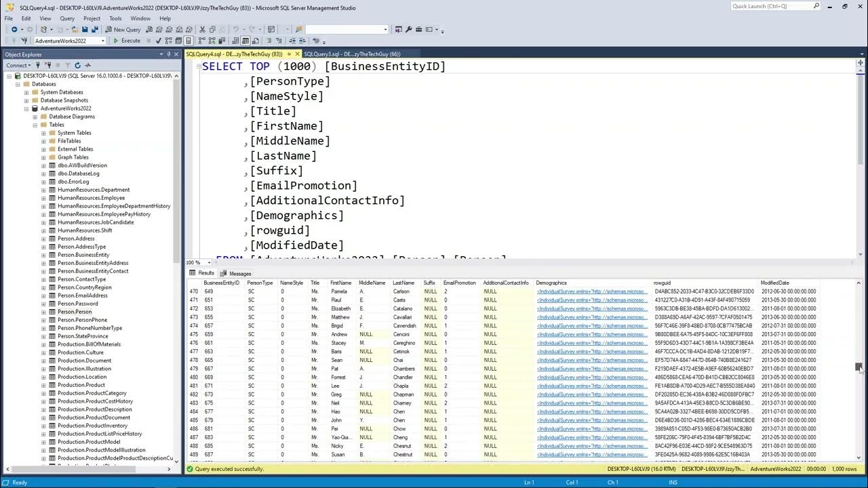Screen dimensions: 868x488
Task: Collapse the Tables folder node
Action: point(35,125)
